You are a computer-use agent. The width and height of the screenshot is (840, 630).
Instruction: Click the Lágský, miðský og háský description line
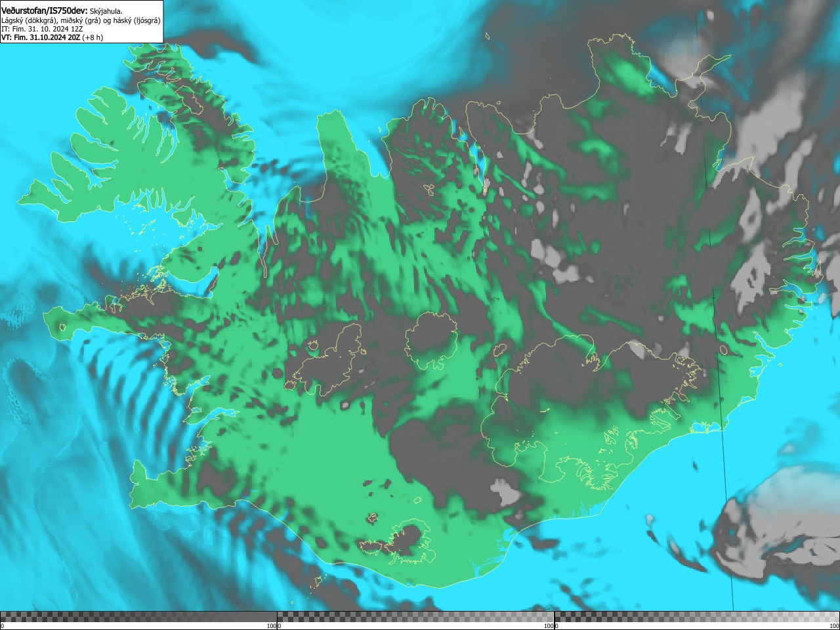(x=81, y=20)
